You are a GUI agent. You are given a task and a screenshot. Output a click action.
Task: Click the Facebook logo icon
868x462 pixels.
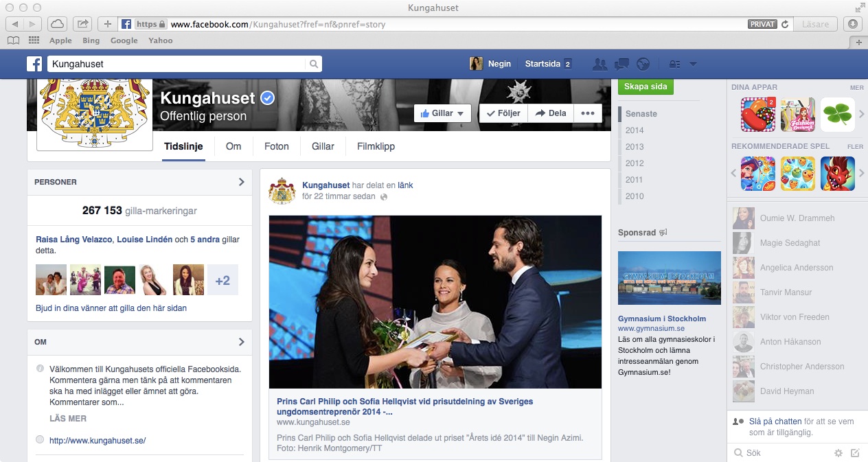click(34, 64)
